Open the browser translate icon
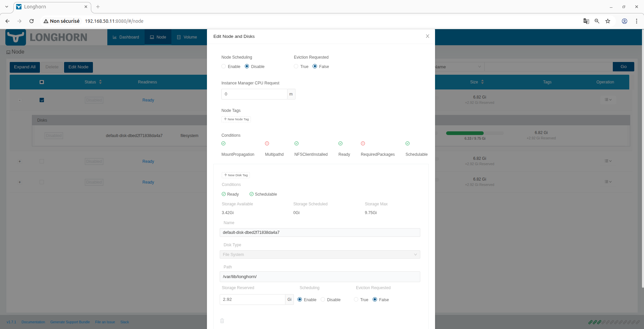This screenshot has width=644, height=329. coord(586,21)
